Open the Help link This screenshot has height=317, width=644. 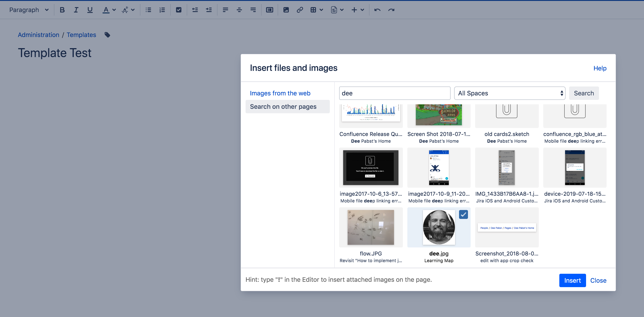pos(600,68)
